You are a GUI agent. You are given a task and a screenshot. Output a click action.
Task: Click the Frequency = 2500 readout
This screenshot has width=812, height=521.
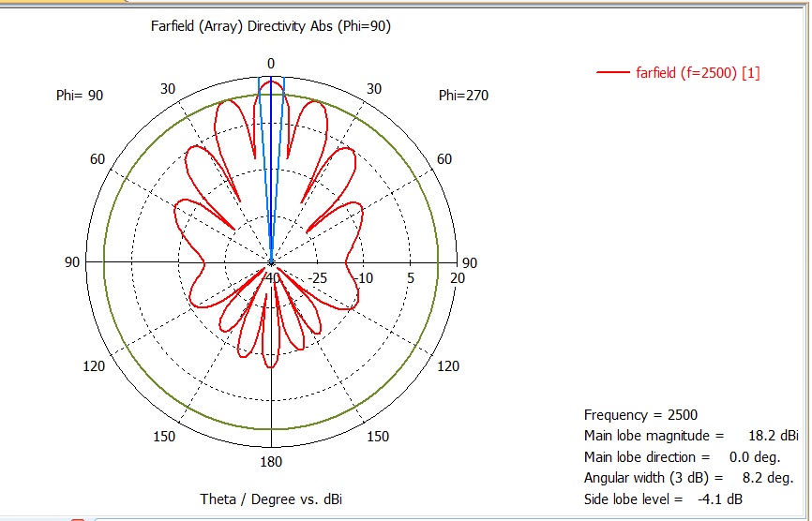point(640,415)
